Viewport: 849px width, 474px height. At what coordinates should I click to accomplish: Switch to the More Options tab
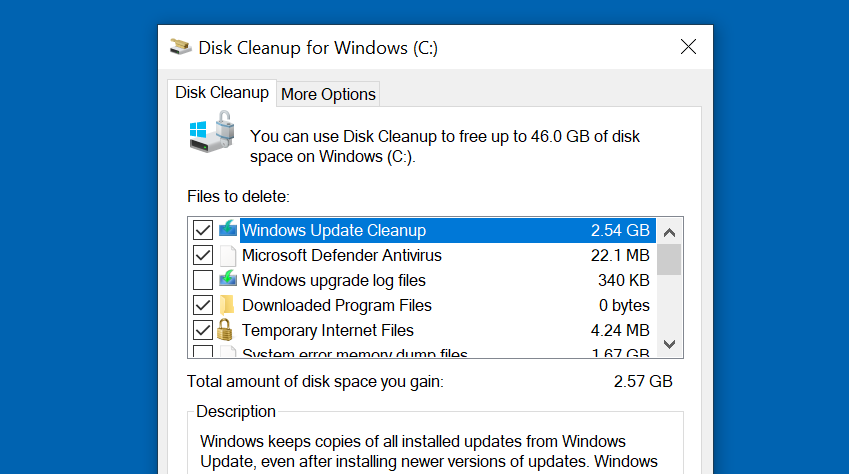[328, 94]
